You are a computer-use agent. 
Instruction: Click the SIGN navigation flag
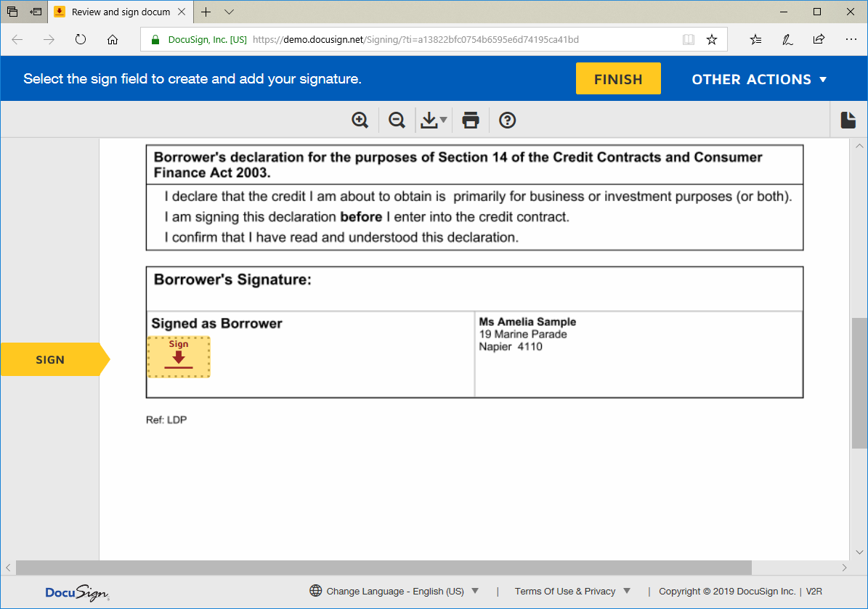click(51, 359)
